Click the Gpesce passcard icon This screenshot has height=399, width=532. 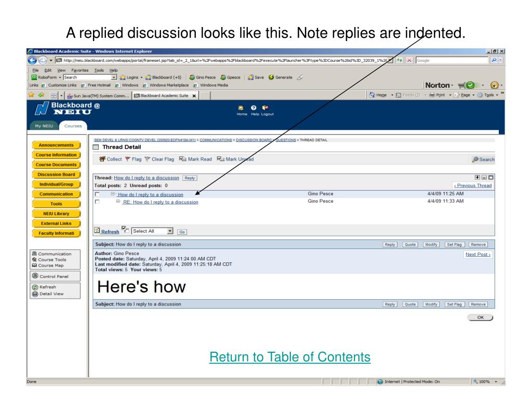point(230,77)
